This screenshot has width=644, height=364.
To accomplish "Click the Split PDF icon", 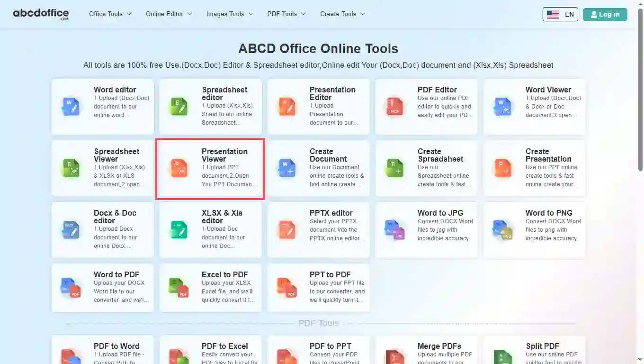I will coord(503,356).
